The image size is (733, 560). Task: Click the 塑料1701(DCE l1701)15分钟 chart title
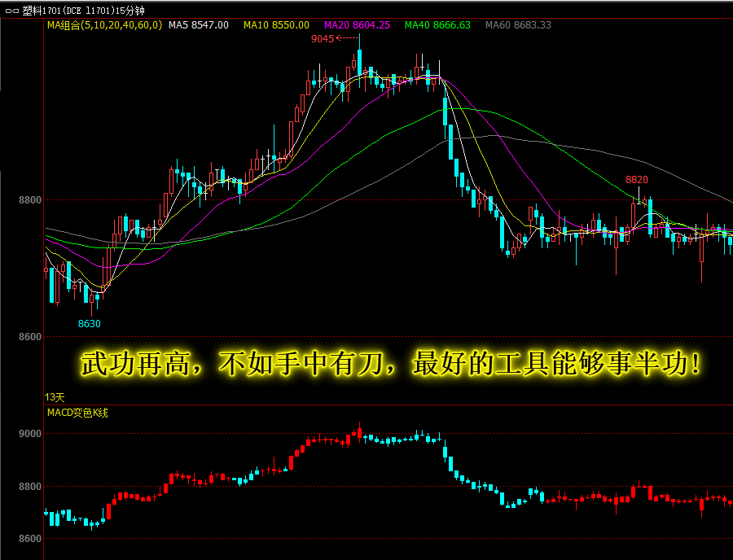(84, 11)
